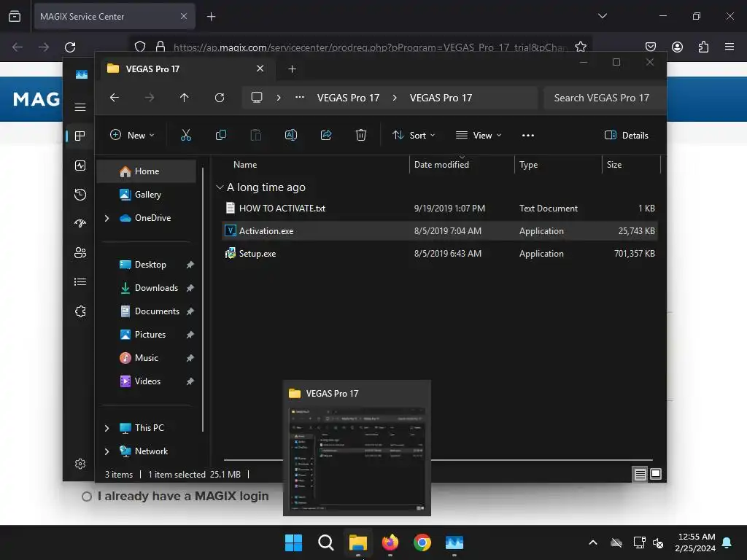Open Windows taskbar Search
This screenshot has width=747, height=560.
(326, 542)
